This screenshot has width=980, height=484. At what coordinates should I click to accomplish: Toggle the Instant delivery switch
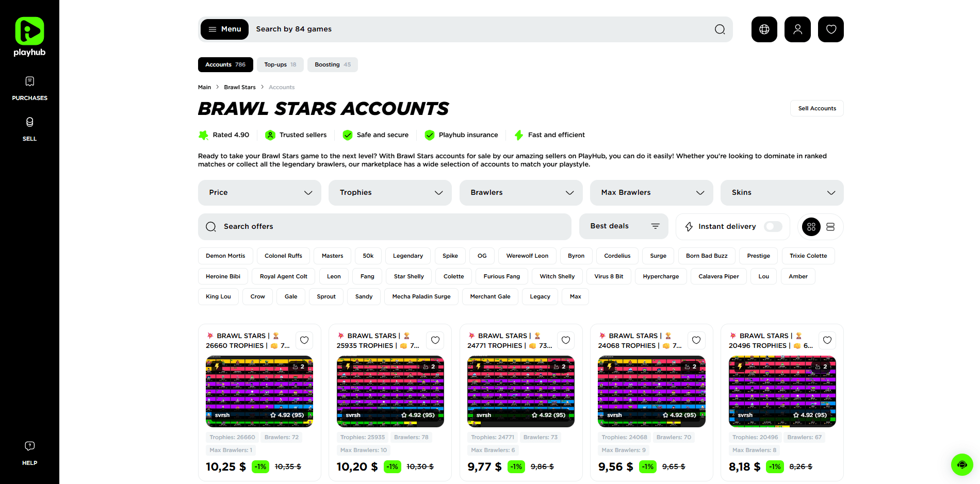(x=773, y=227)
